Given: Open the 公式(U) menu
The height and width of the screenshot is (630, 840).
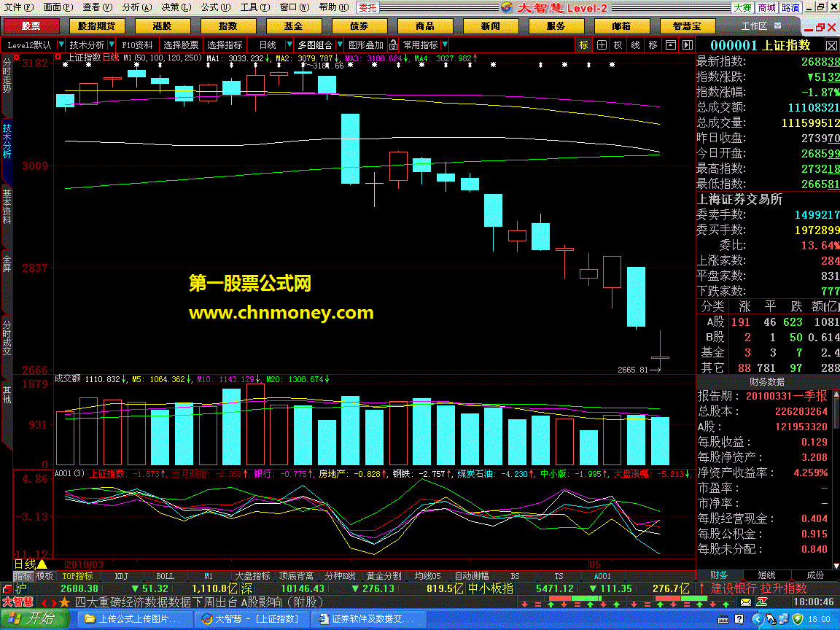Looking at the screenshot, I should 216,7.
